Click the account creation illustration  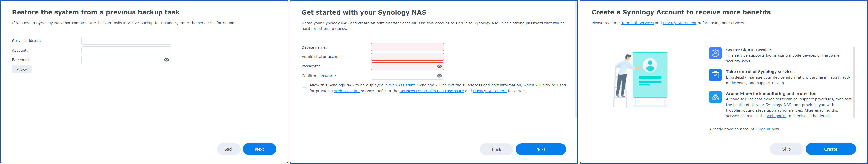pos(640,80)
